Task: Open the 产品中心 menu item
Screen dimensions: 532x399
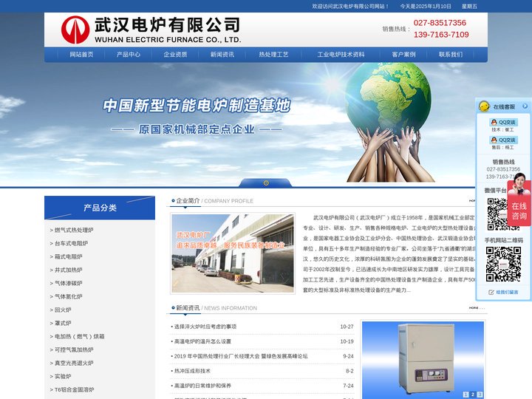Action: point(129,54)
